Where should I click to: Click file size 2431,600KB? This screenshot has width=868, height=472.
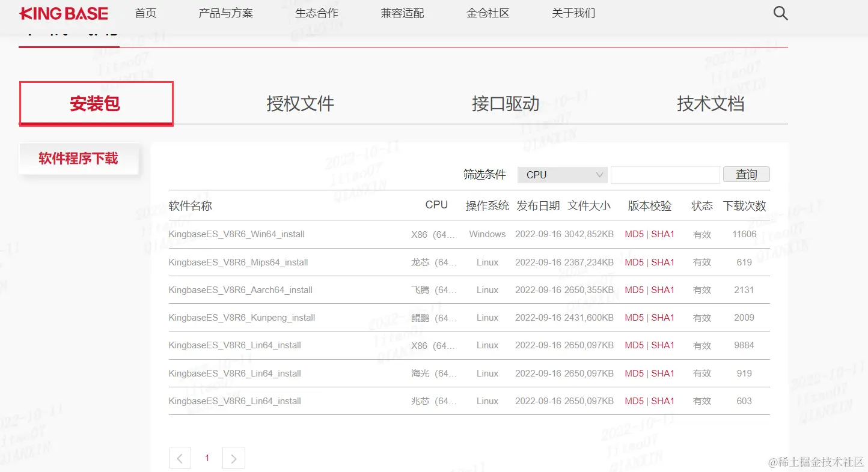pyautogui.click(x=589, y=318)
